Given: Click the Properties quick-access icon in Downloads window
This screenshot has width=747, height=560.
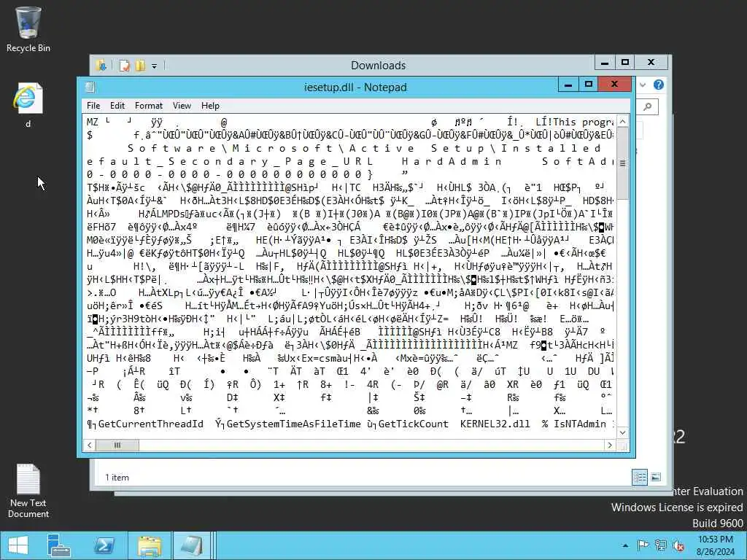Looking at the screenshot, I should [x=124, y=65].
